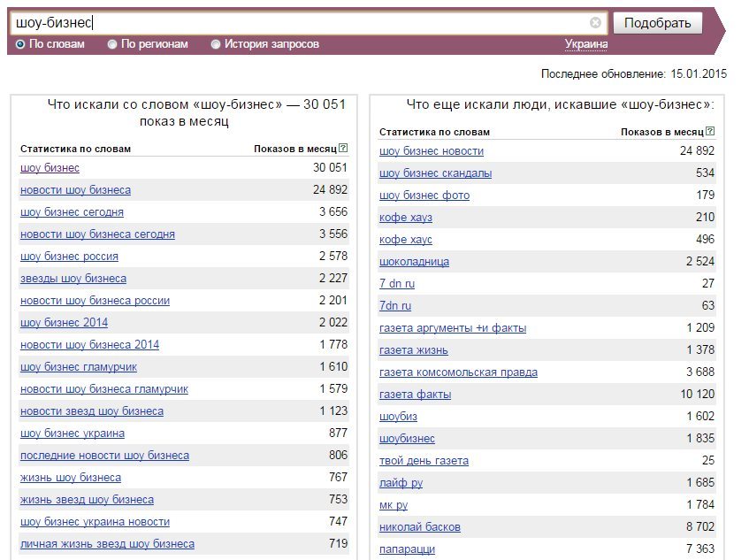Select the 'История запросов' radio button
Viewport: 749px width, 560px height.
[216, 44]
